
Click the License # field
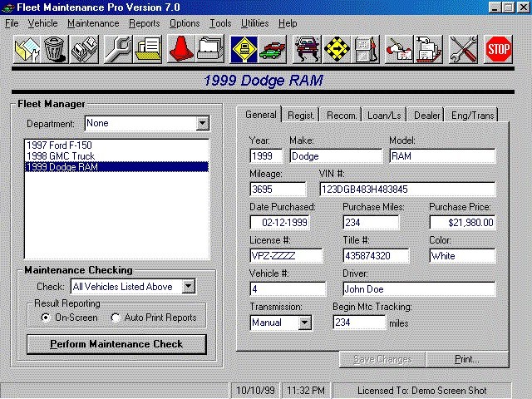tap(286, 256)
